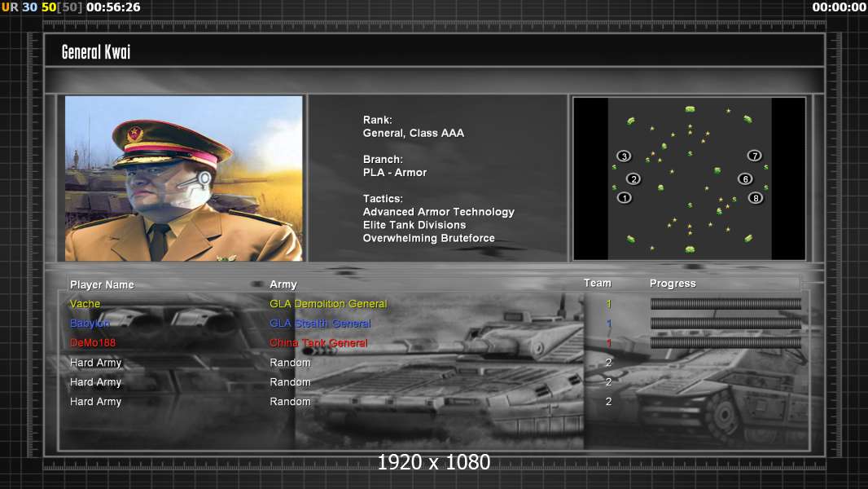Click the "UR" overlay indicator
Screen dimensions: 868x489
pyautogui.click(x=10, y=7)
